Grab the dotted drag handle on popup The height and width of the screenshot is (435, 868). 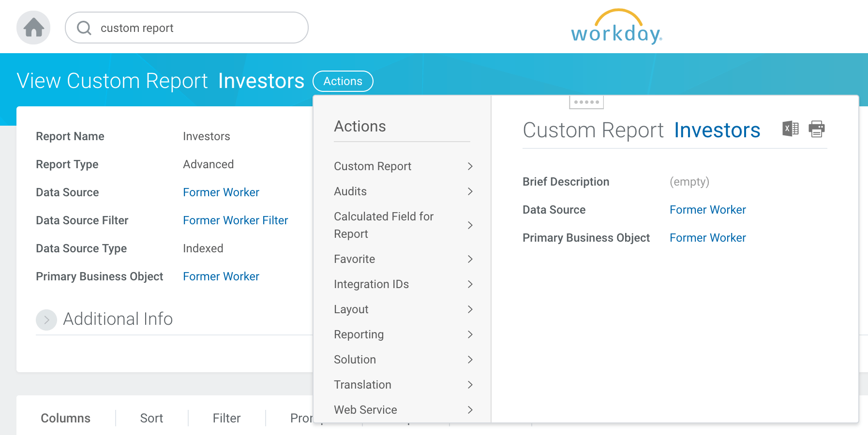[586, 102]
